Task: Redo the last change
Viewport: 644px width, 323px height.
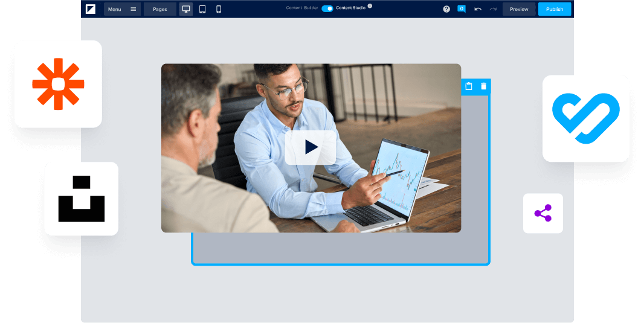Action: click(493, 9)
